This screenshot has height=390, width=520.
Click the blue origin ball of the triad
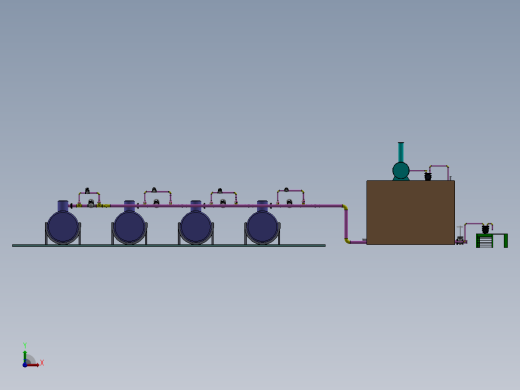[x=25, y=365]
